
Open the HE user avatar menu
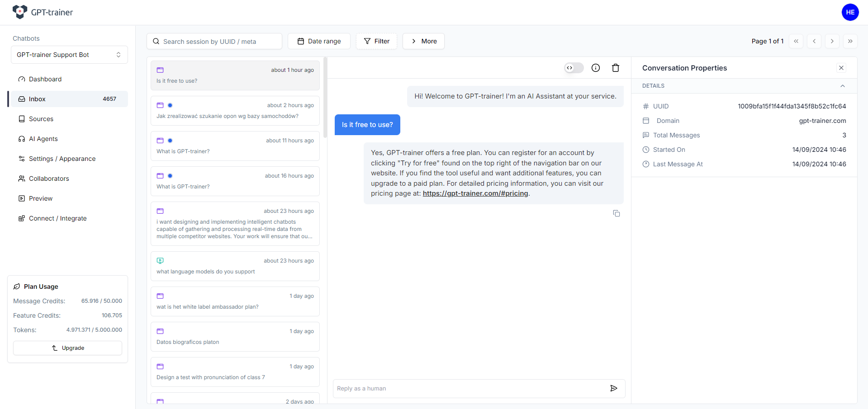click(x=850, y=12)
